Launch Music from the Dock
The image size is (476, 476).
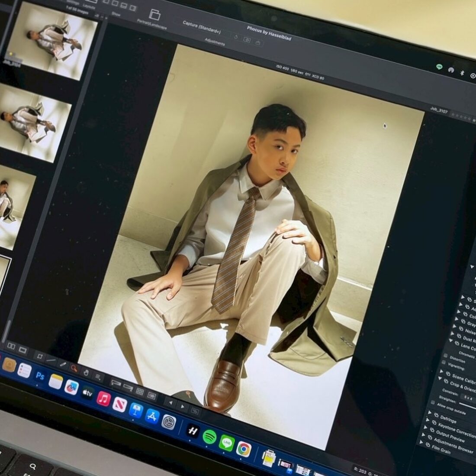pyautogui.click(x=103, y=398)
